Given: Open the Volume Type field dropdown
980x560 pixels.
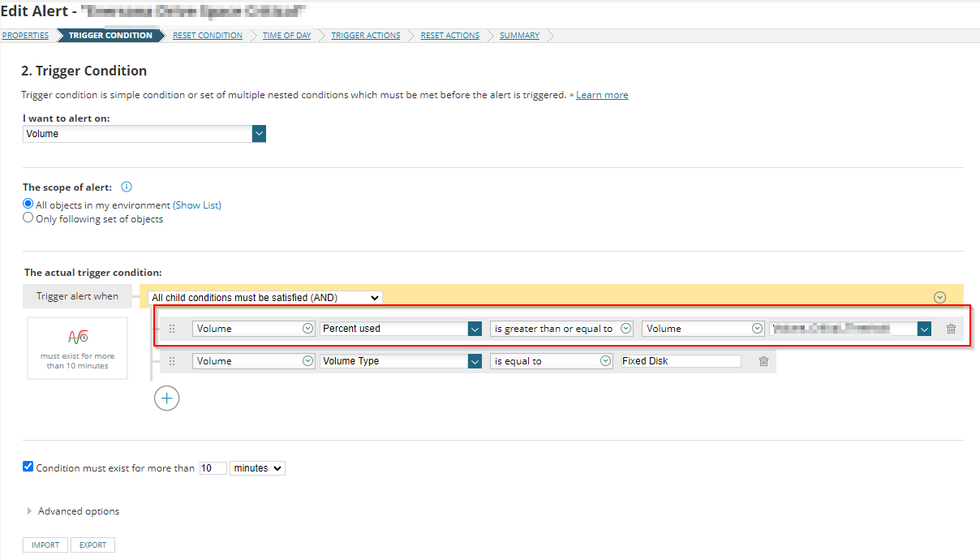Looking at the screenshot, I should click(x=402, y=361).
